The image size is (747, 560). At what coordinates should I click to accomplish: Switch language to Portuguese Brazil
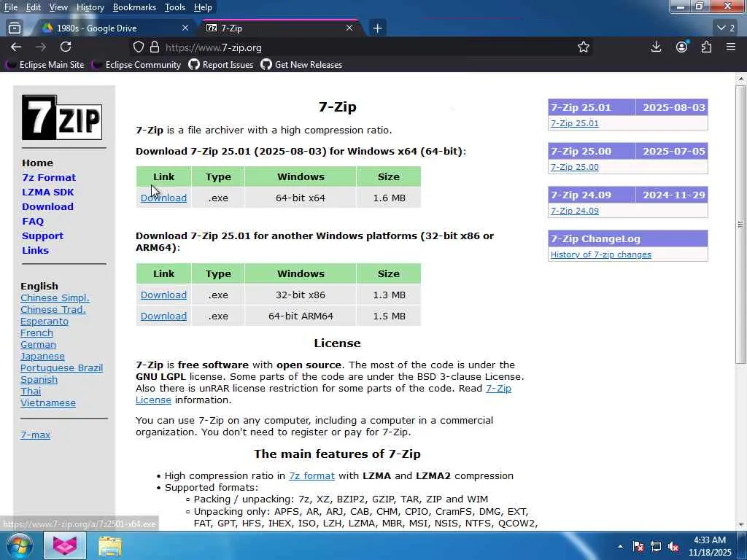(61, 368)
